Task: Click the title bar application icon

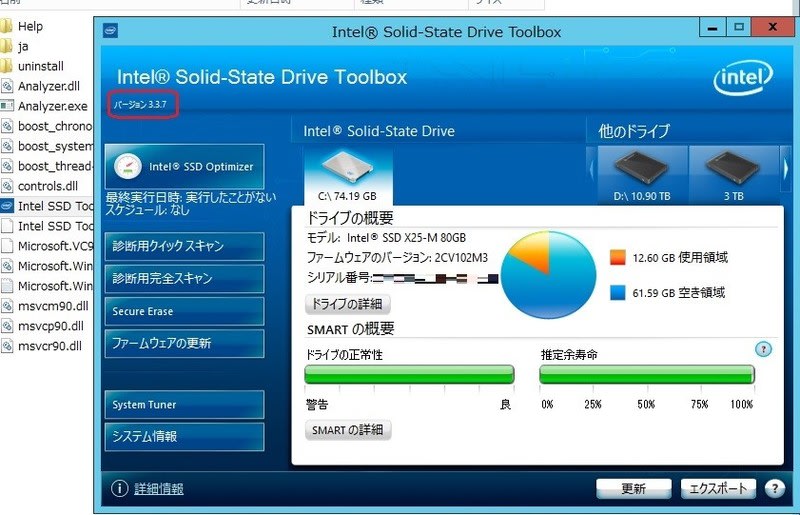Action: 110,31
